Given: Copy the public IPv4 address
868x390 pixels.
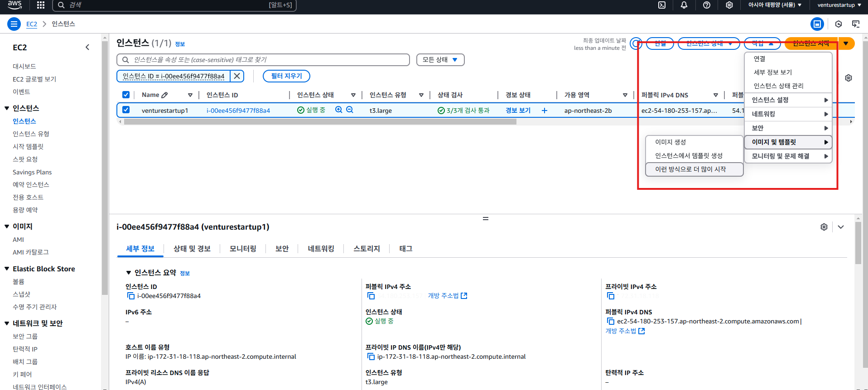Looking at the screenshot, I should [371, 296].
